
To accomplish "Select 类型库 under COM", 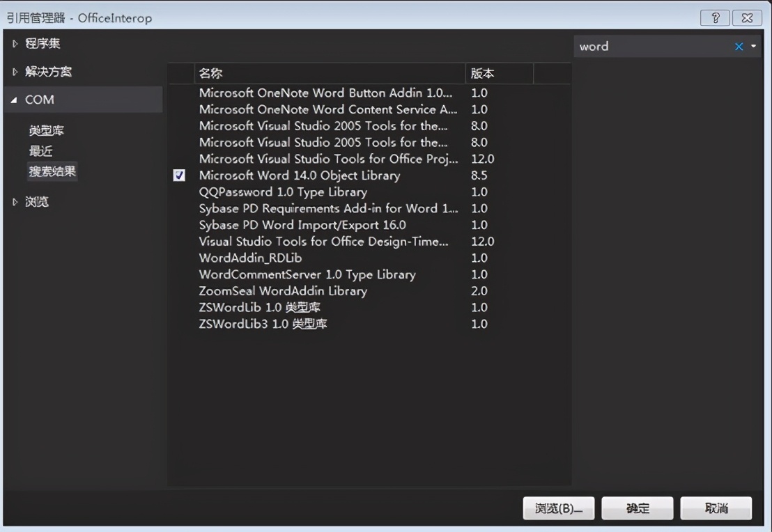I will (x=47, y=130).
